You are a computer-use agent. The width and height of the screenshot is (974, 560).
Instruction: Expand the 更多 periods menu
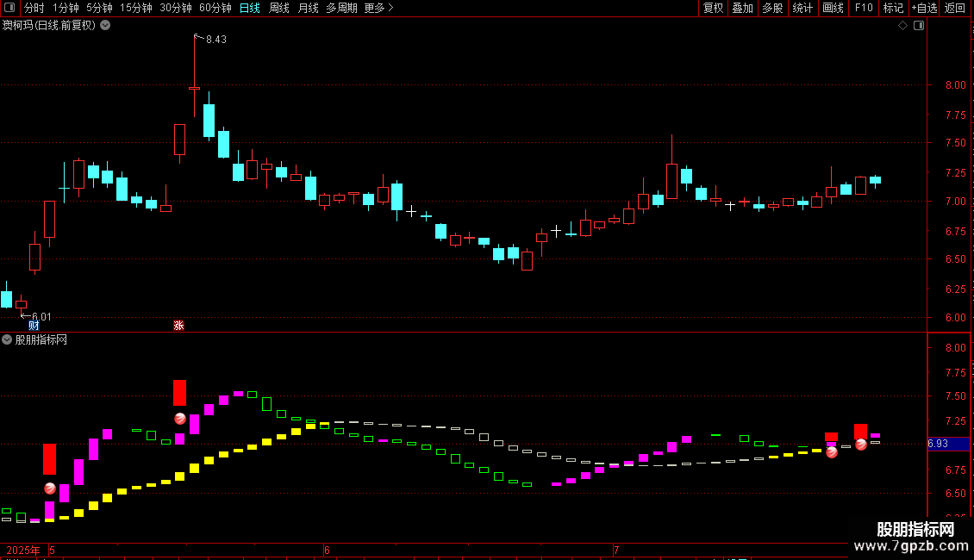coord(378,8)
